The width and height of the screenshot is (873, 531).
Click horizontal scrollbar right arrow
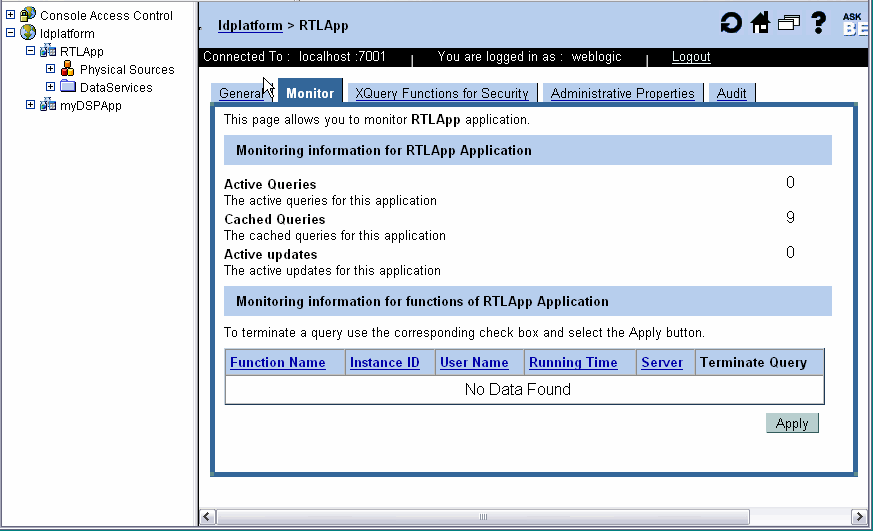(x=859, y=517)
